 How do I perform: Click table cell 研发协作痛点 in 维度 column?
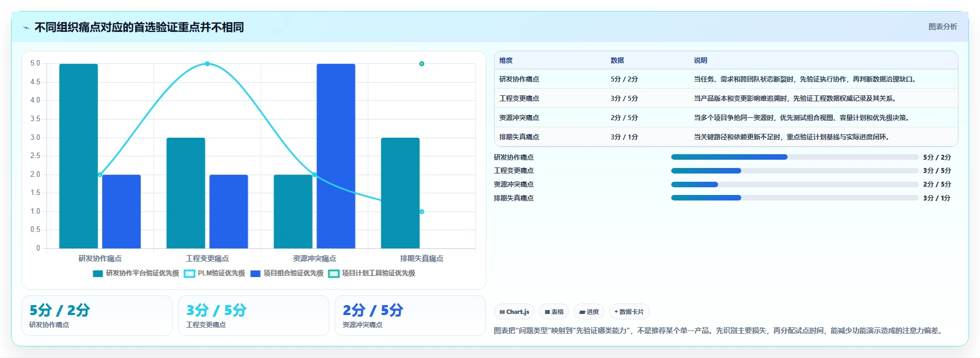pyautogui.click(x=519, y=79)
